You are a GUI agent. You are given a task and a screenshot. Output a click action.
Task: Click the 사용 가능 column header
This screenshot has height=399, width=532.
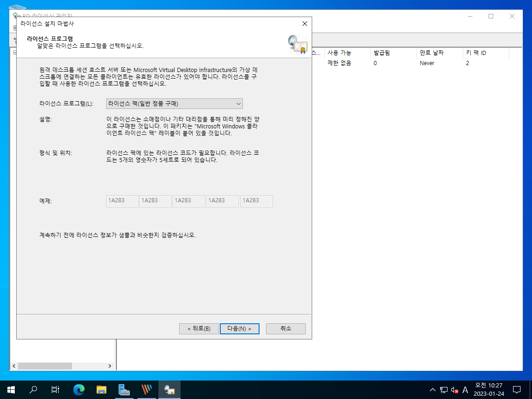347,53
